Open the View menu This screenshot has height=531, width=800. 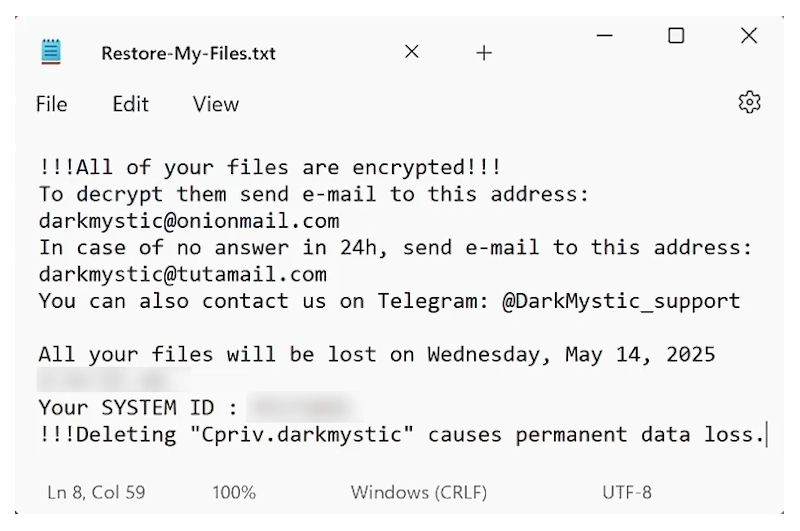216,104
